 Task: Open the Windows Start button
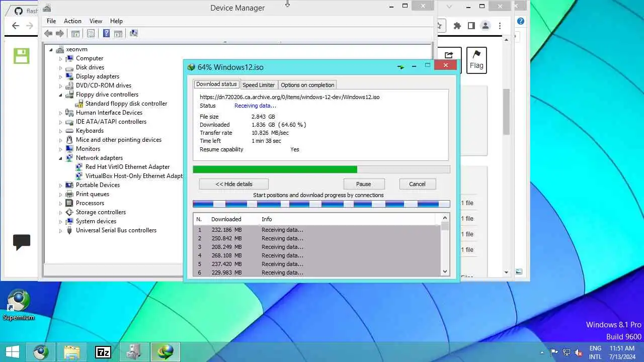(x=13, y=351)
